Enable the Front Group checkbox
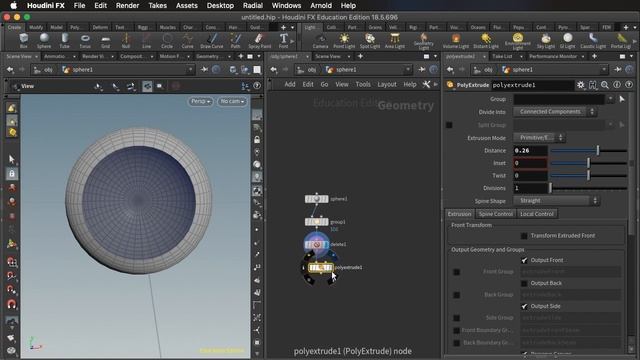640x360 pixels. tap(456, 272)
